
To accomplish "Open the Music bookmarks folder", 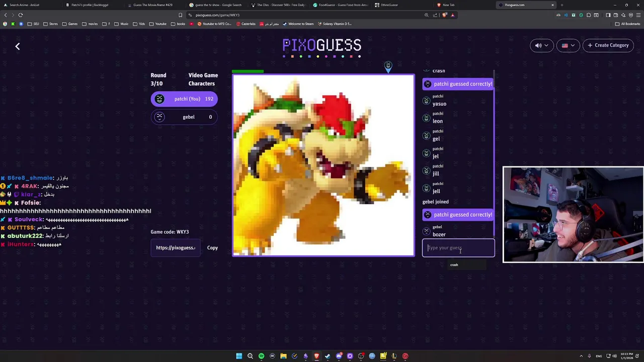I will tap(121, 24).
